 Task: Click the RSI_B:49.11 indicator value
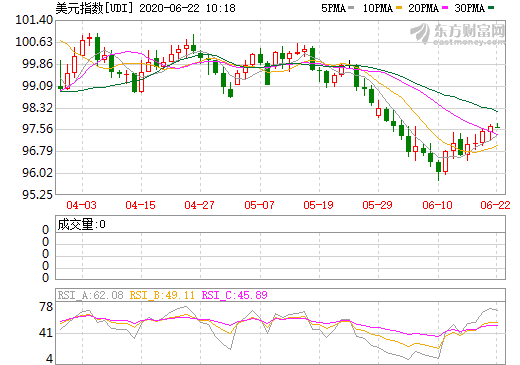click(x=162, y=295)
